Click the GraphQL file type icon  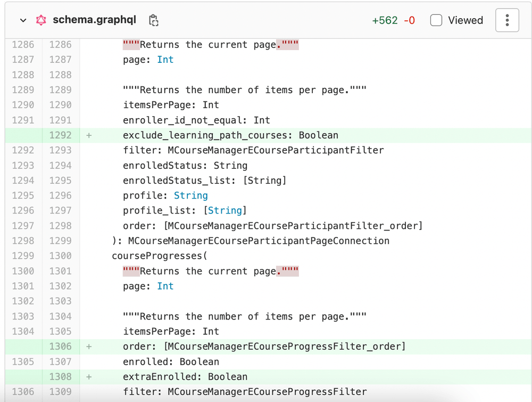[x=41, y=20]
